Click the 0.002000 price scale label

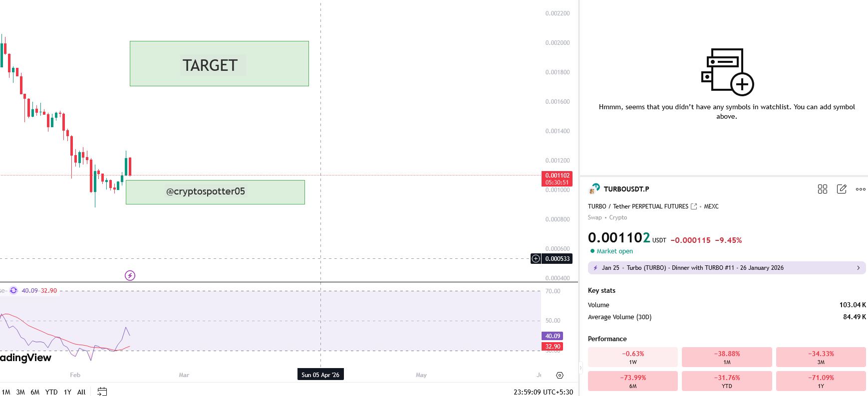coord(558,43)
